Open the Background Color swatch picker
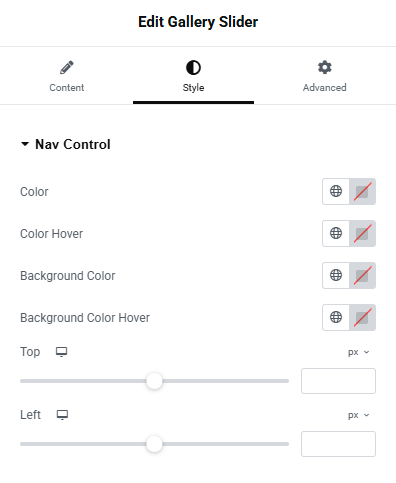This screenshot has width=396, height=483. click(362, 275)
